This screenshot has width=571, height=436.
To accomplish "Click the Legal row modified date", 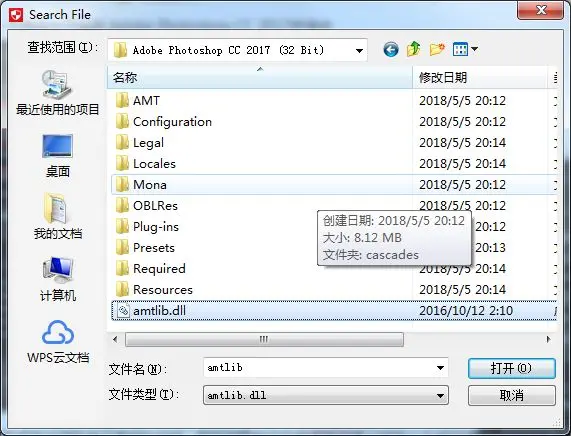I will coord(462,142).
